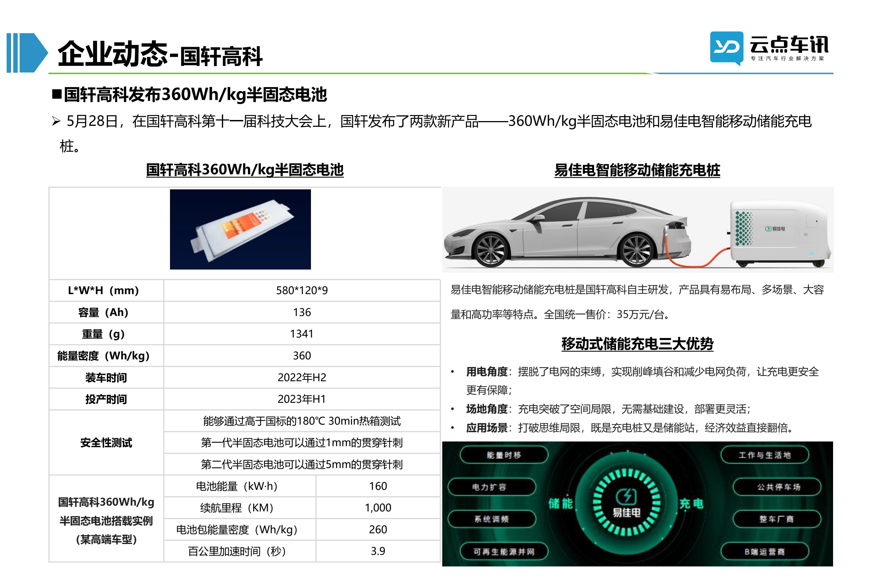
Task: Click the 百公里加速时间 value 3.9
Action: pos(378,551)
